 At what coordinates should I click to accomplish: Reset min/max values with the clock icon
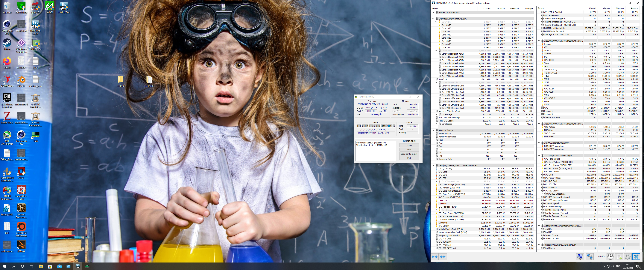[x=610, y=257]
